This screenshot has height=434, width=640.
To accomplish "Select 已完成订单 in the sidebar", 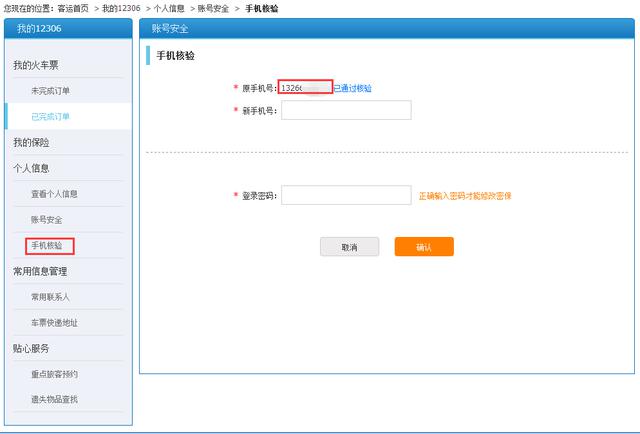I will 51,117.
